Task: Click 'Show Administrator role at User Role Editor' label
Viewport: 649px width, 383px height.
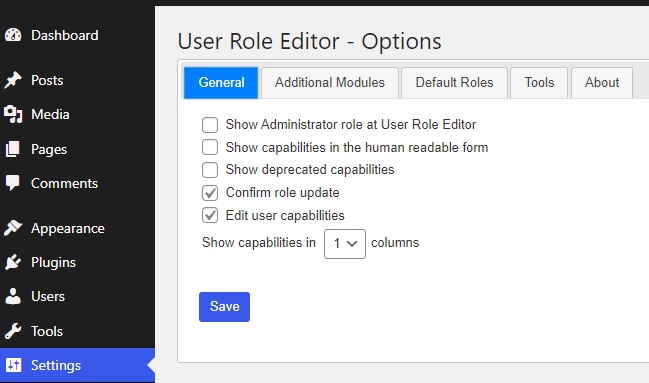Action: point(351,125)
